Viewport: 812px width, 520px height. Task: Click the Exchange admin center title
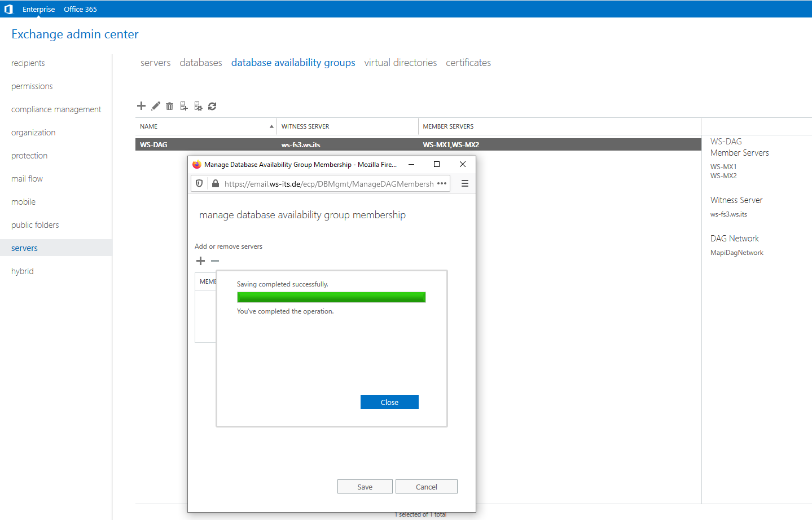point(75,34)
